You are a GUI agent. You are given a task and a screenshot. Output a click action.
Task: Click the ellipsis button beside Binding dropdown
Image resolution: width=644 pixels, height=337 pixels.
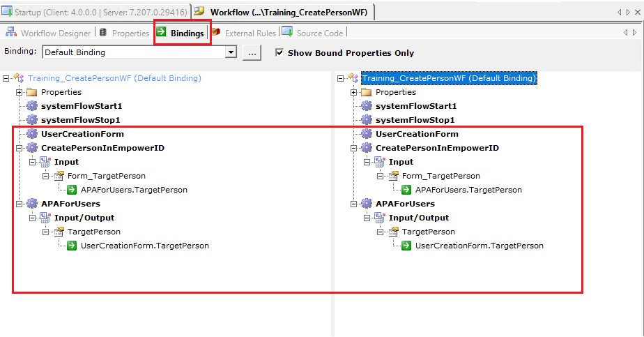click(252, 52)
